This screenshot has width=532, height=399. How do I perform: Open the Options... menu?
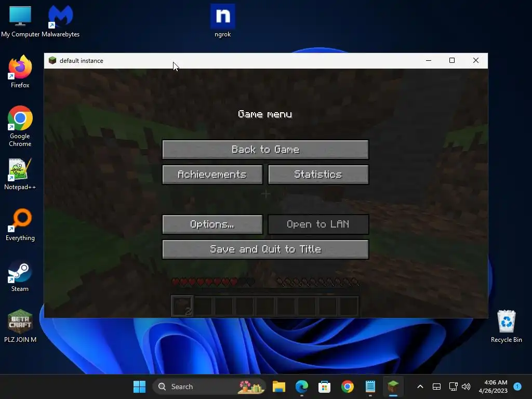tap(212, 224)
